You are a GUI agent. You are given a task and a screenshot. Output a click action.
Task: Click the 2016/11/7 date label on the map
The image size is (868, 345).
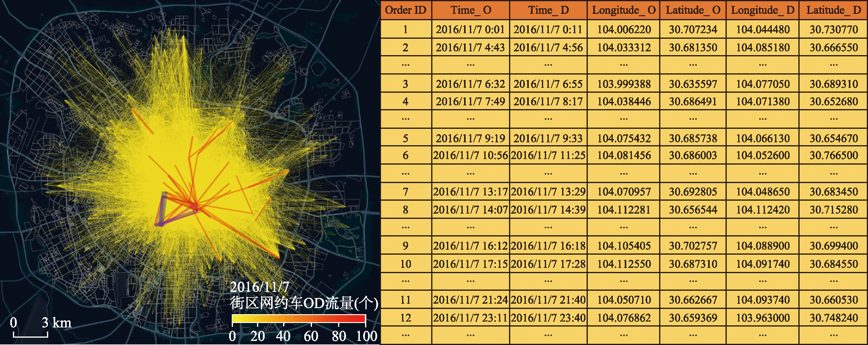[259, 287]
